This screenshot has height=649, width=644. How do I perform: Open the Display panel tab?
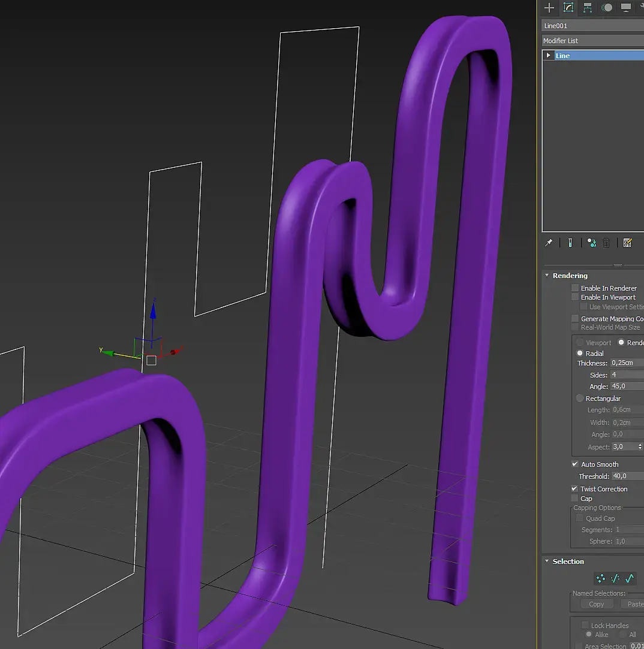tap(626, 8)
